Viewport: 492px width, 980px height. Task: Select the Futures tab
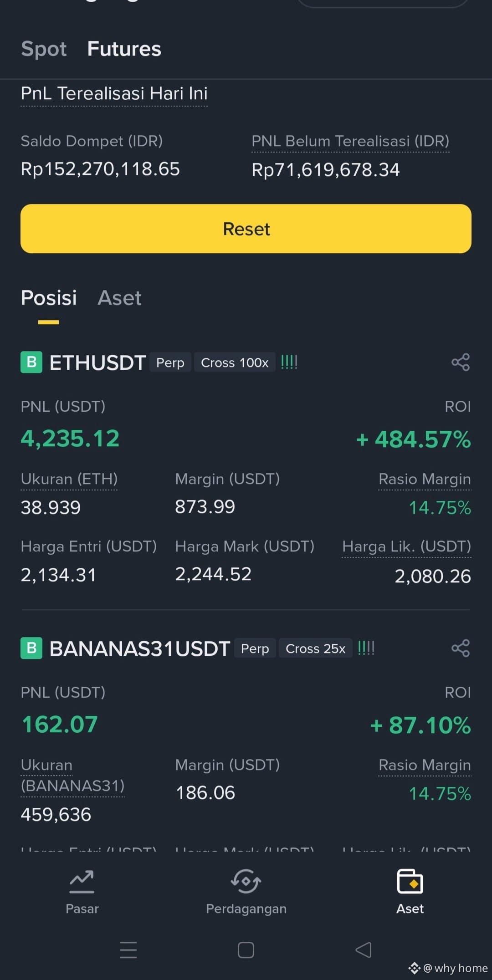coord(124,49)
